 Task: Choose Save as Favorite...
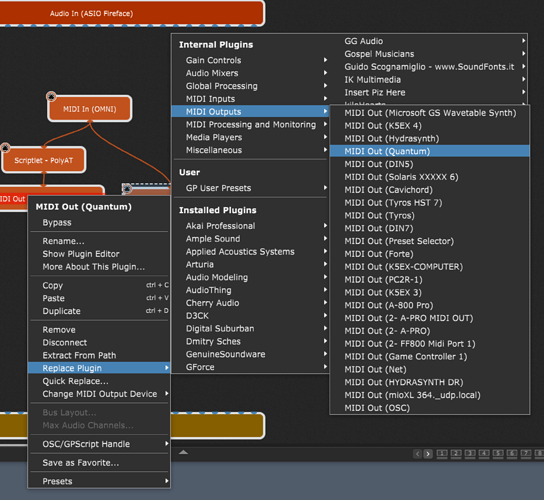[99, 463]
